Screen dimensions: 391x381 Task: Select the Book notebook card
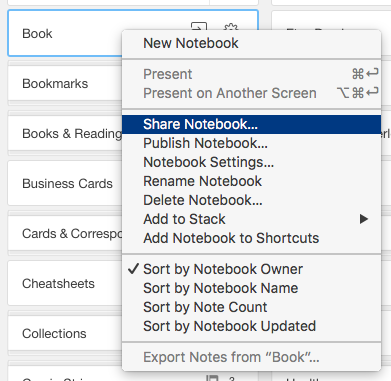tap(65, 33)
